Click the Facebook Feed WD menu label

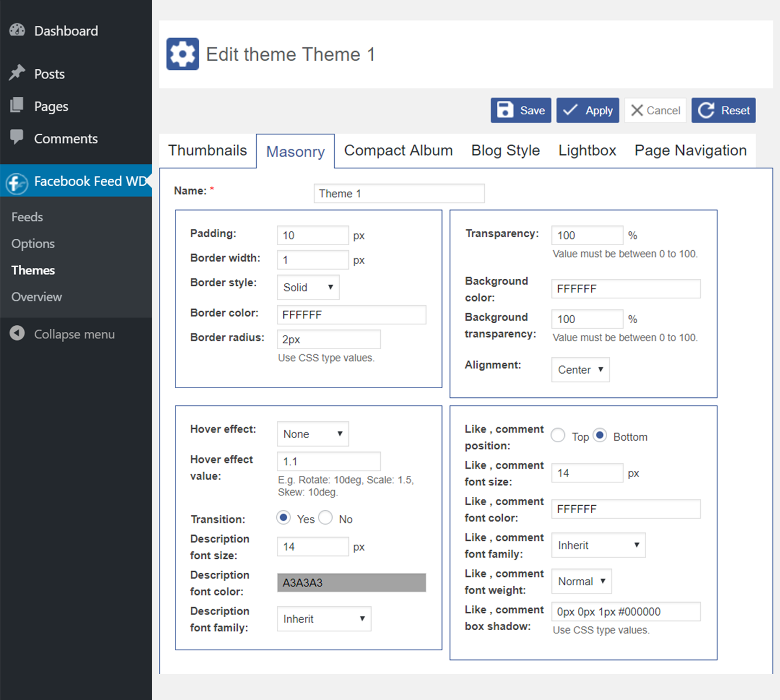coord(90,181)
